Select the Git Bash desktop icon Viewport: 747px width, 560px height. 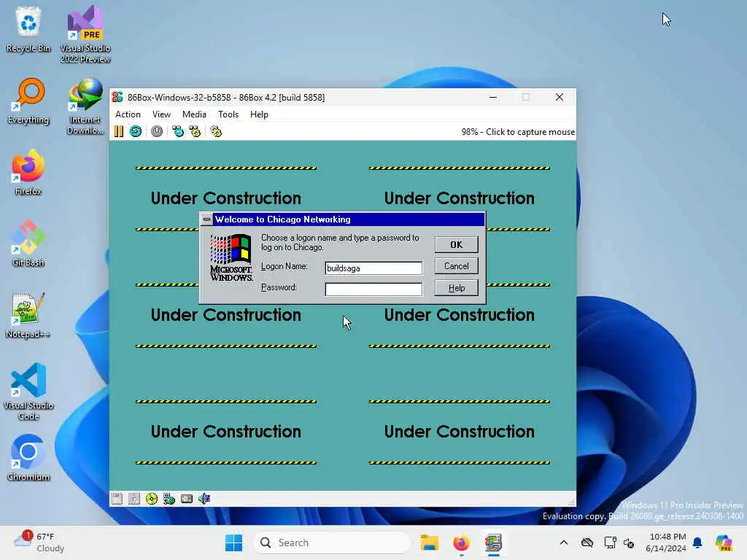click(x=28, y=244)
